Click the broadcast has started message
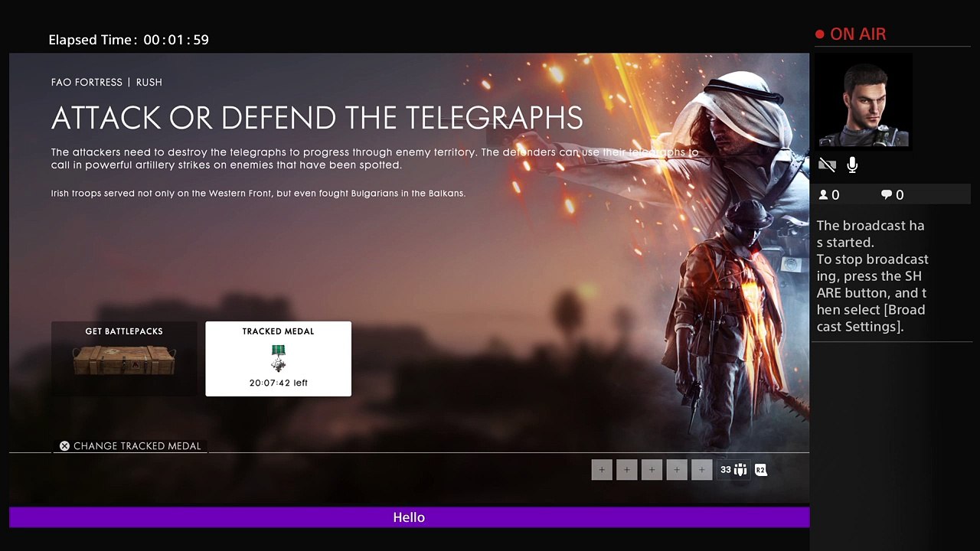Image resolution: width=980 pixels, height=551 pixels. click(x=873, y=275)
